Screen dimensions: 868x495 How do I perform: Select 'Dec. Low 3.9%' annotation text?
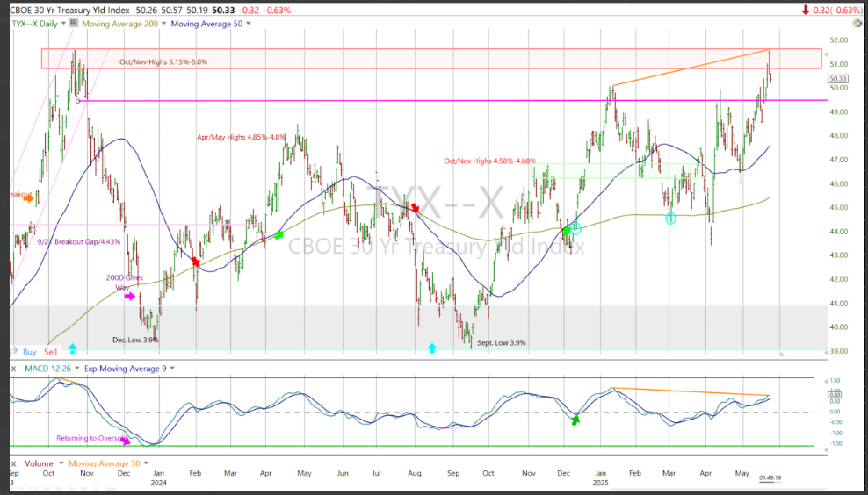(x=135, y=340)
